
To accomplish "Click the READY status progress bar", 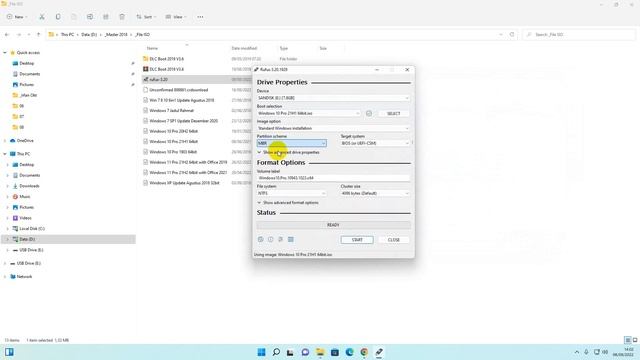I will click(x=333, y=225).
